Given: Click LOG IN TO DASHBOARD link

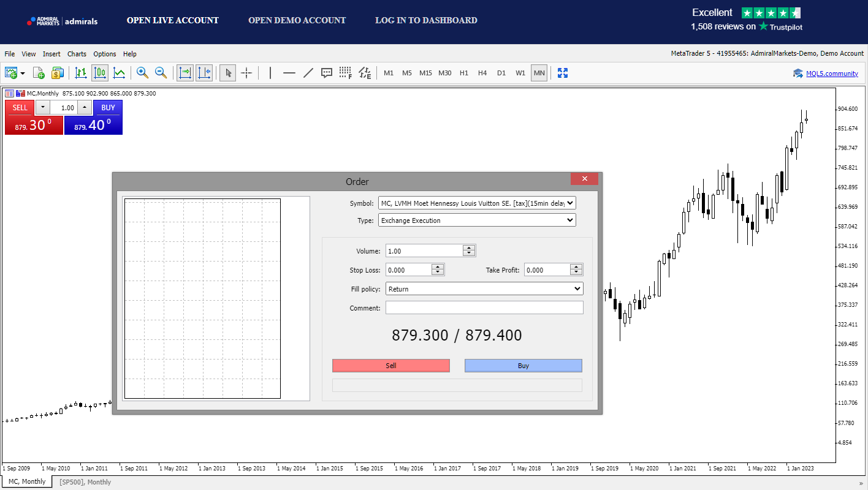Looking at the screenshot, I should click(427, 20).
